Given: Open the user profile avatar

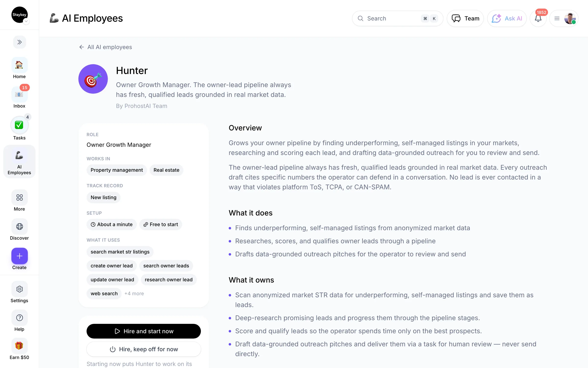Looking at the screenshot, I should tap(570, 18).
